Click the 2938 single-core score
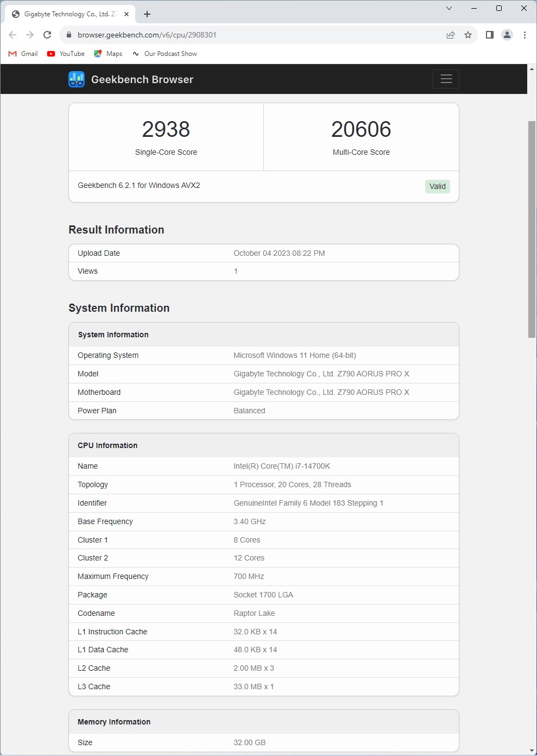Screen dimensions: 537x756 pos(166,129)
